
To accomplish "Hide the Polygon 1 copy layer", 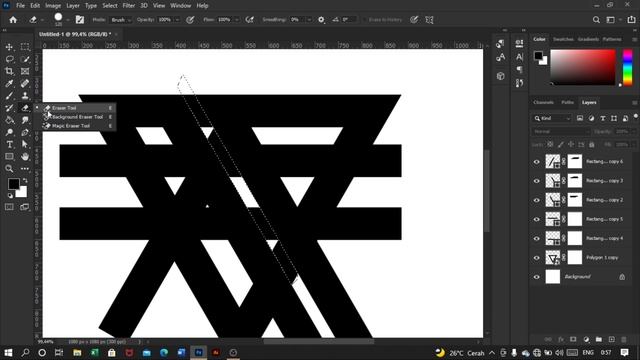I will 537,258.
